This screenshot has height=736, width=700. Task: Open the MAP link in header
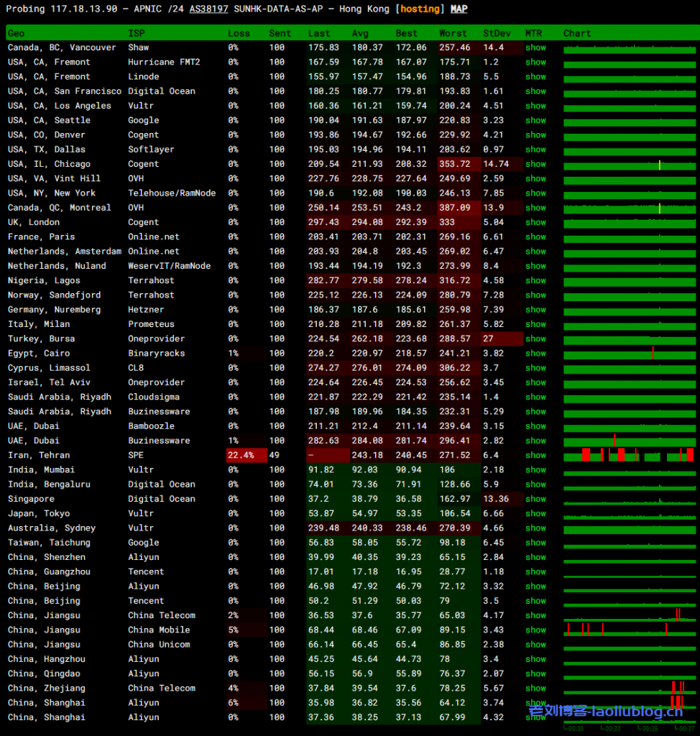[459, 9]
